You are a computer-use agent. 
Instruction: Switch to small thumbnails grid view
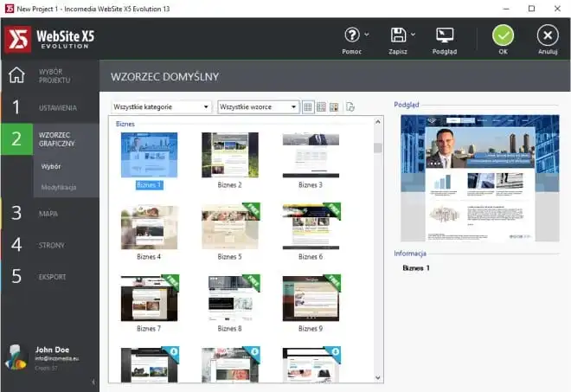(308, 107)
